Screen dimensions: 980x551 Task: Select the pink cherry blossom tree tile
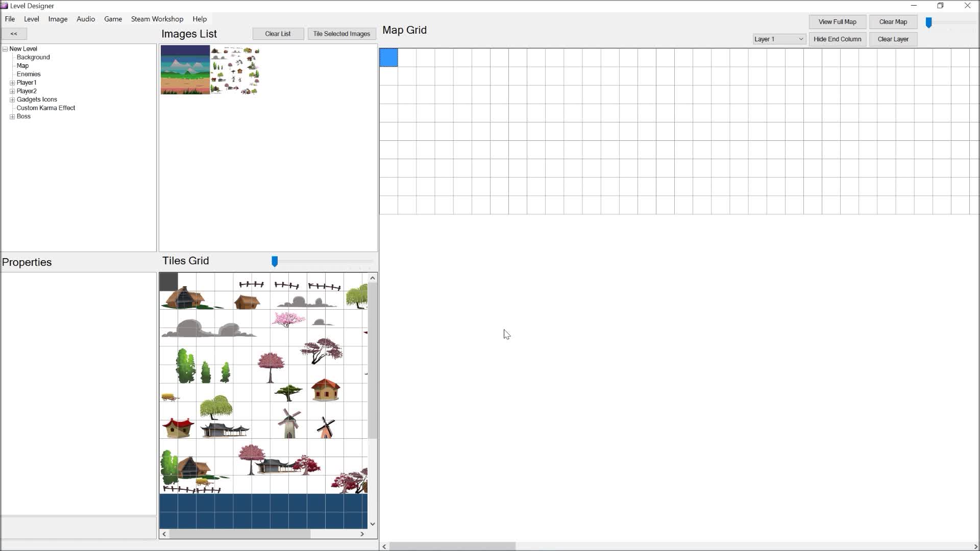coord(288,319)
